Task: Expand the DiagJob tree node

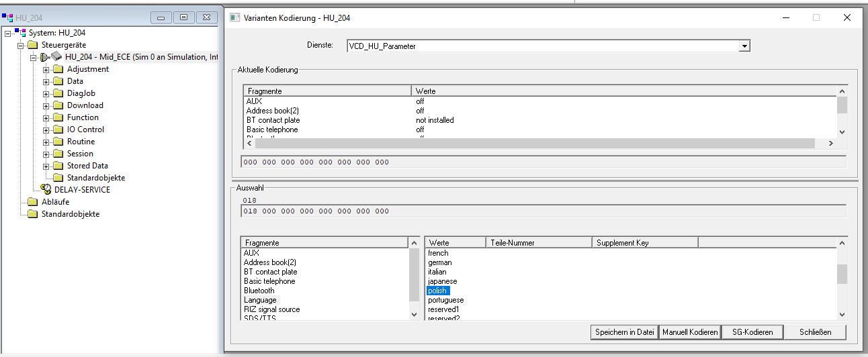Action: (x=46, y=93)
